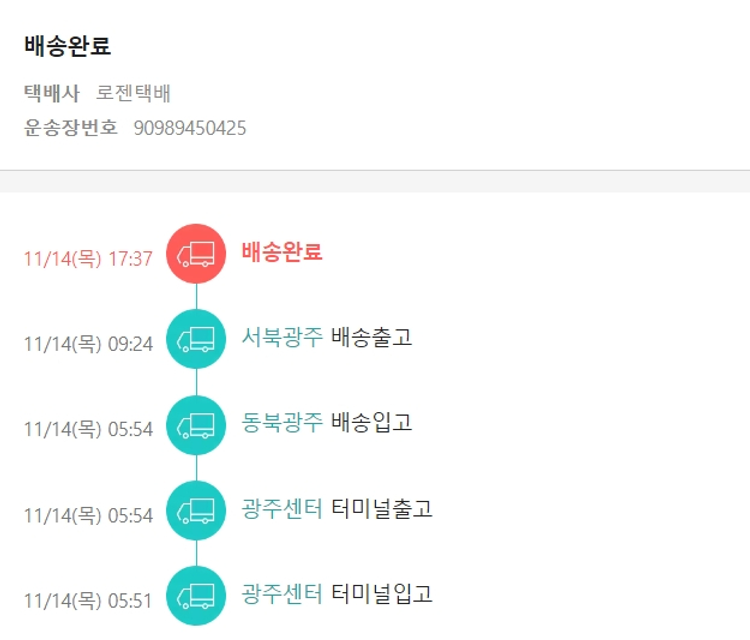Image resolution: width=750 pixels, height=640 pixels.
Task: Click 광주센터 in the 터미널입고 row
Action: click(x=282, y=594)
